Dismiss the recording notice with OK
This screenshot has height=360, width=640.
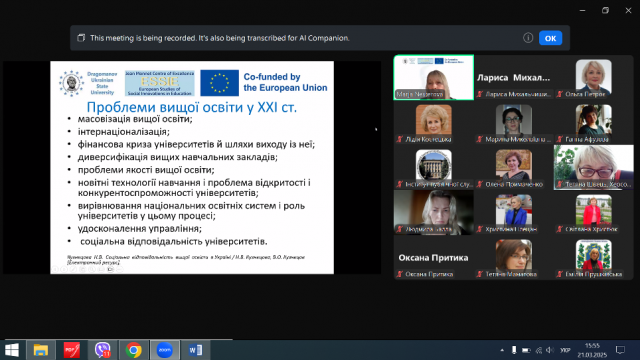point(550,38)
